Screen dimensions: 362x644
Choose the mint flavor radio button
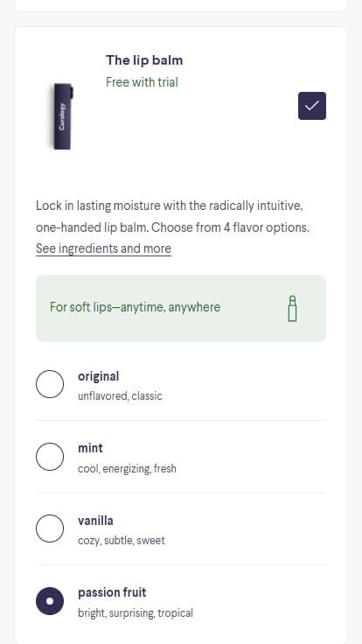(50, 457)
